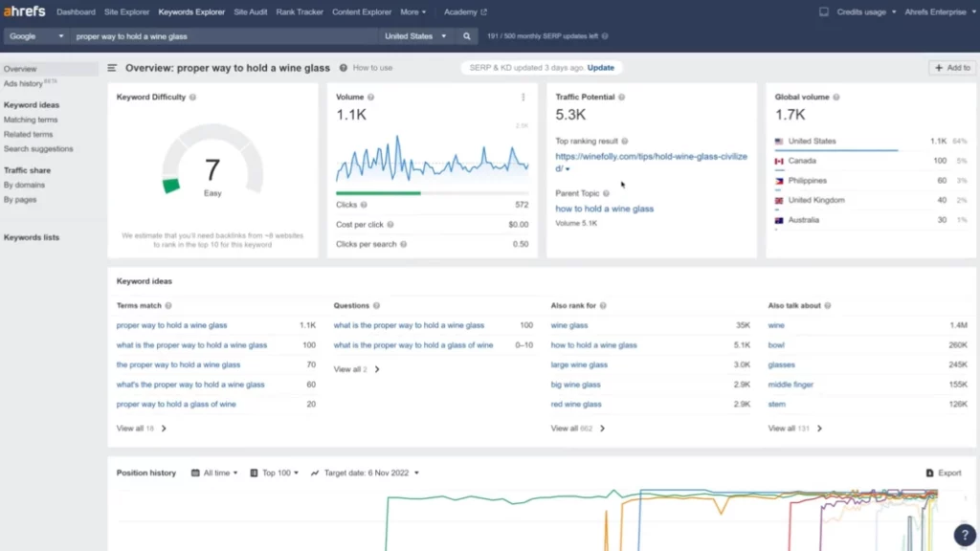Click the green clicks progress bar
This screenshot has width=980, height=551.
coord(378,193)
